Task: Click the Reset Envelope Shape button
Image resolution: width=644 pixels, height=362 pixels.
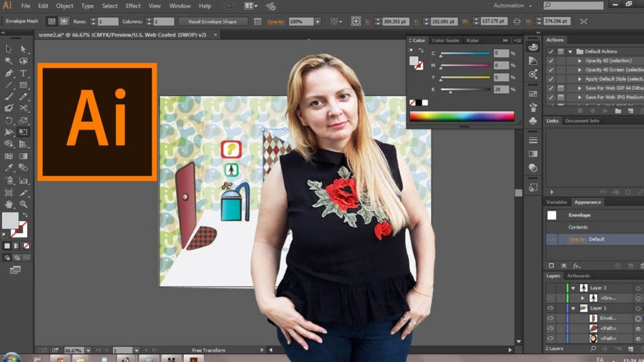Action: coord(213,21)
